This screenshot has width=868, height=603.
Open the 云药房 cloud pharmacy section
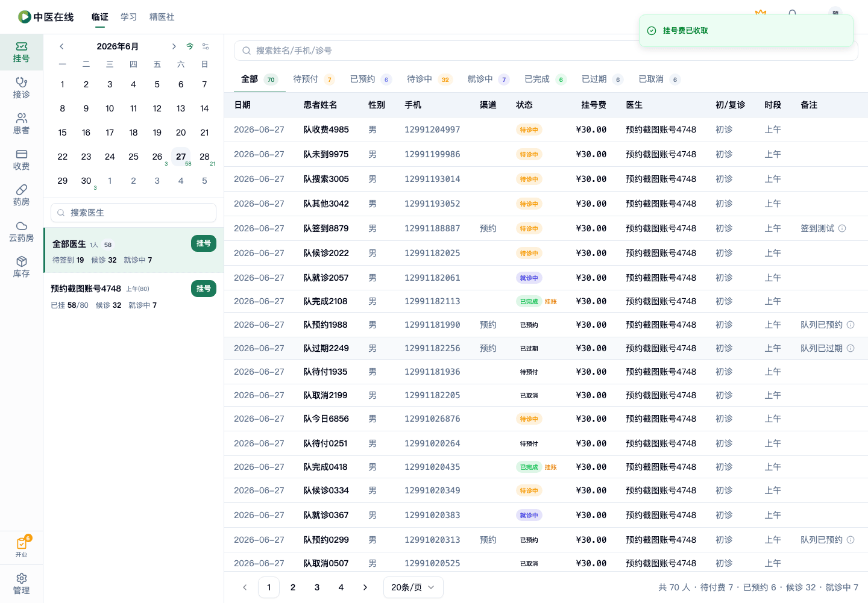coord(21,231)
